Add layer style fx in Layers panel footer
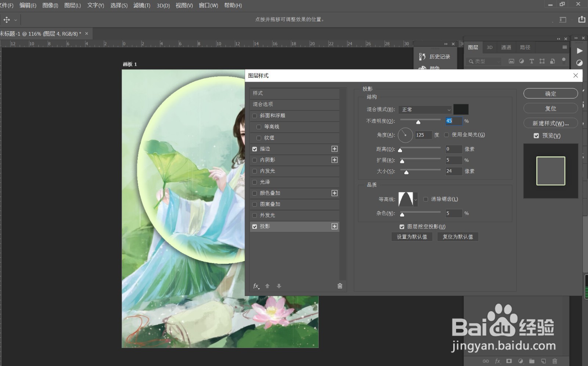Image resolution: width=588 pixels, height=366 pixels. click(498, 361)
